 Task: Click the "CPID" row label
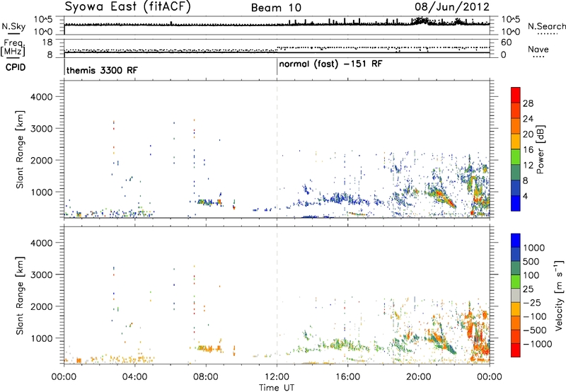(16, 67)
